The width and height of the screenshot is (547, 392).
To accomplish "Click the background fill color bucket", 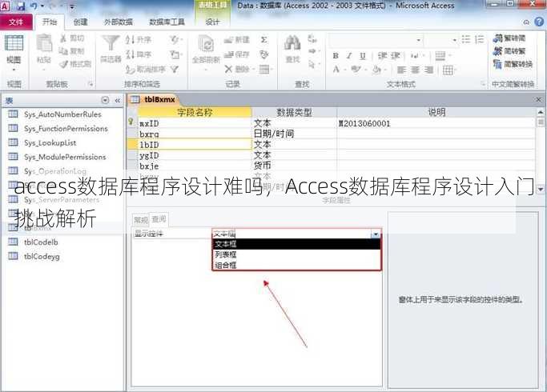I will point(376,70).
